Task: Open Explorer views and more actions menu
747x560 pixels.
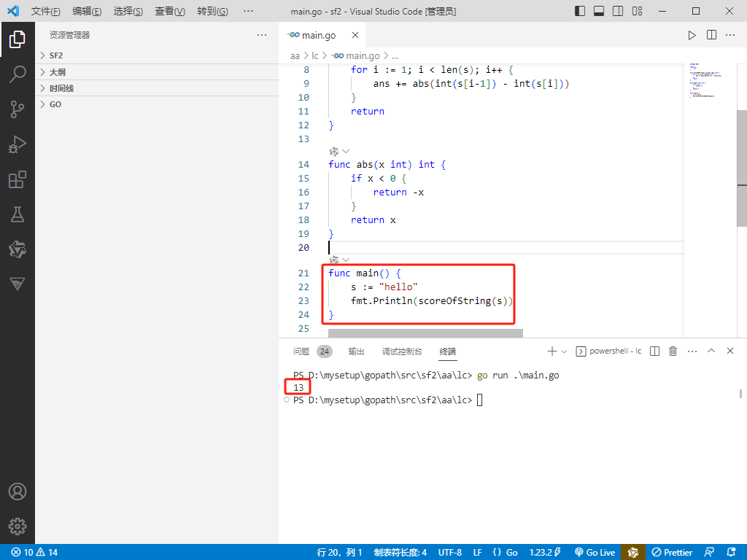Action: tap(262, 35)
